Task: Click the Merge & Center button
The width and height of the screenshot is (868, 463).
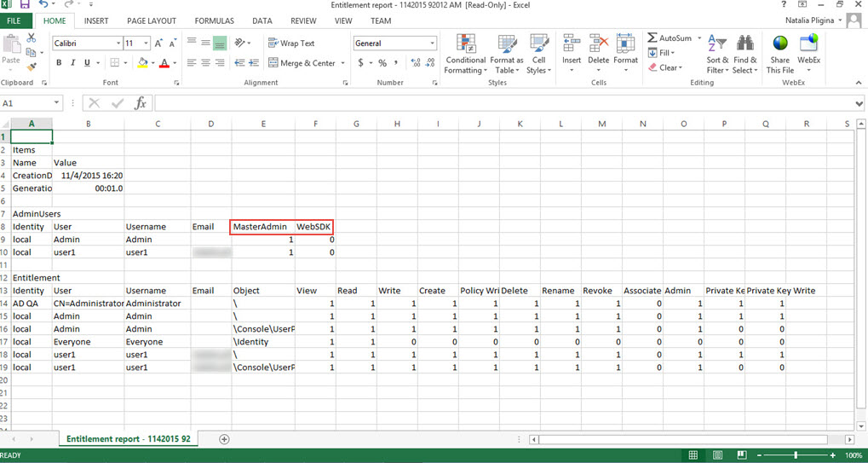Action: point(302,63)
